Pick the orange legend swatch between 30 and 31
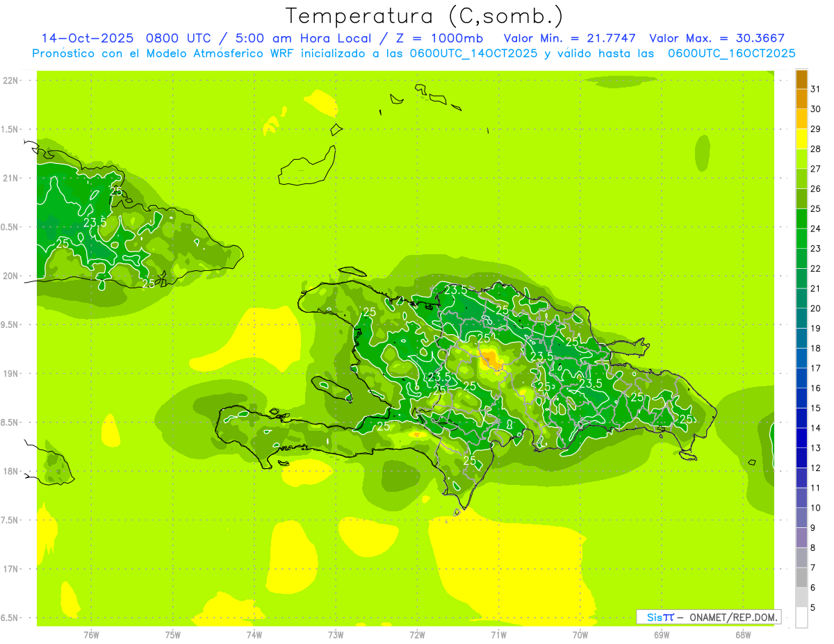The image size is (834, 644). pos(801,99)
